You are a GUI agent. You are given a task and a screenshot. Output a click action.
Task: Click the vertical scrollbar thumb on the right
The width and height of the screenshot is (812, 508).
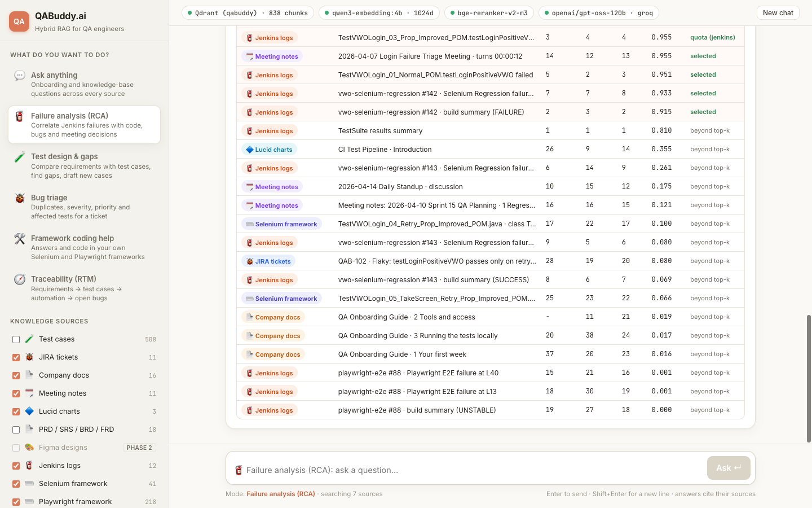coord(809,379)
